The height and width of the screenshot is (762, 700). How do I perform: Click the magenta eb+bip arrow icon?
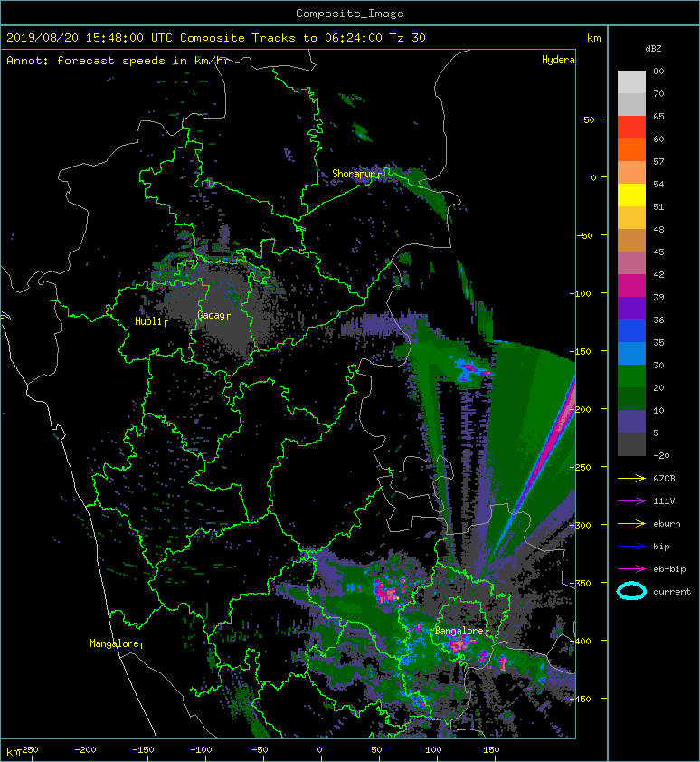click(631, 569)
